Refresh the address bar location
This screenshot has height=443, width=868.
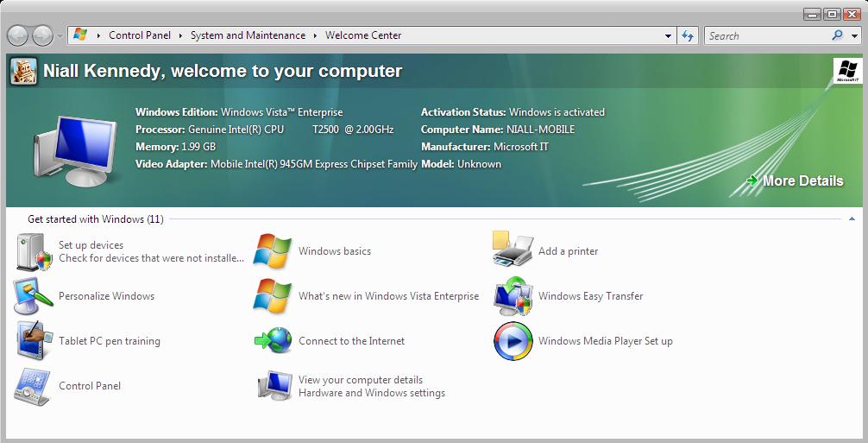(x=688, y=36)
